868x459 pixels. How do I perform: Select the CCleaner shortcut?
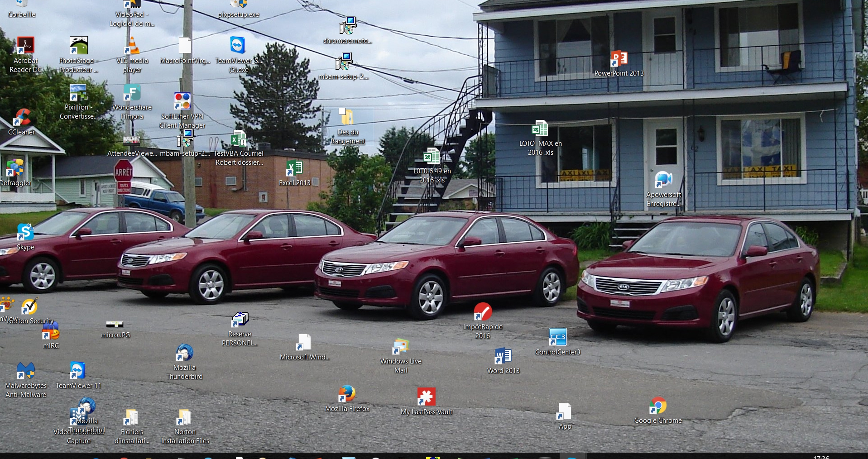21,118
